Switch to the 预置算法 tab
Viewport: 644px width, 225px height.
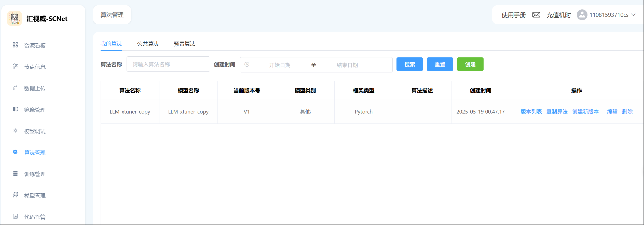(184, 44)
